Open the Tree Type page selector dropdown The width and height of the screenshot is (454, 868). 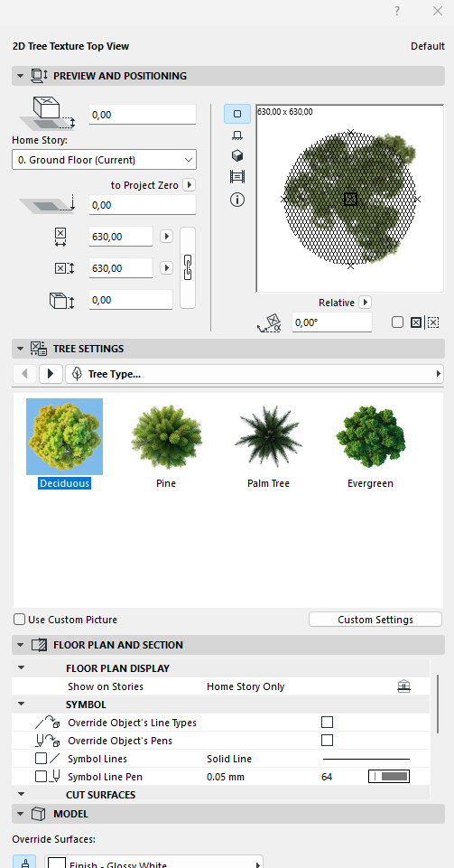255,374
